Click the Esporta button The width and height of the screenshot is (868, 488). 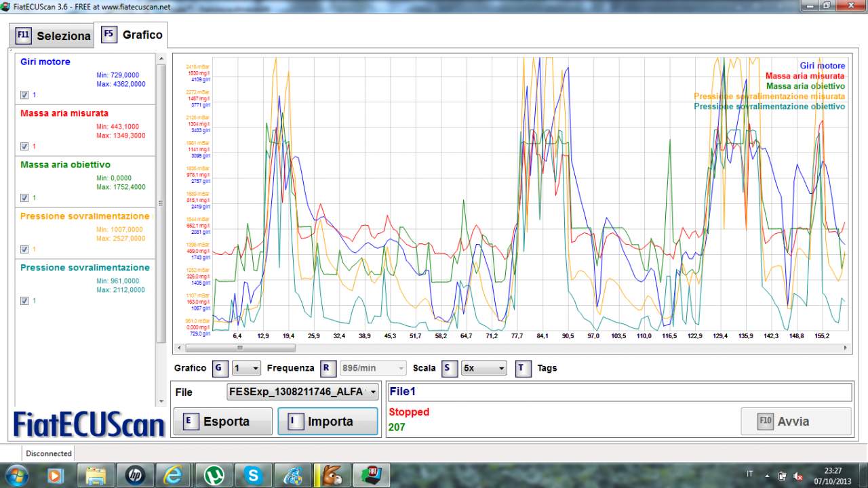(x=222, y=422)
